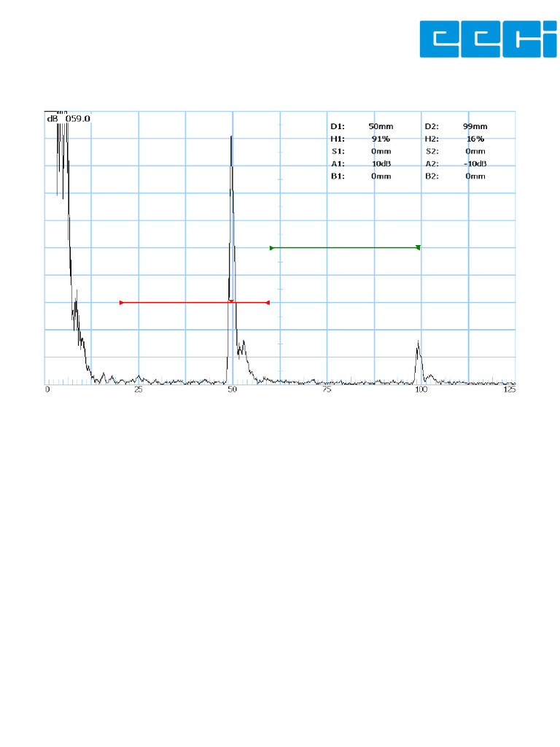
Task: Click the D1: 50mm value
Action: click(381, 126)
